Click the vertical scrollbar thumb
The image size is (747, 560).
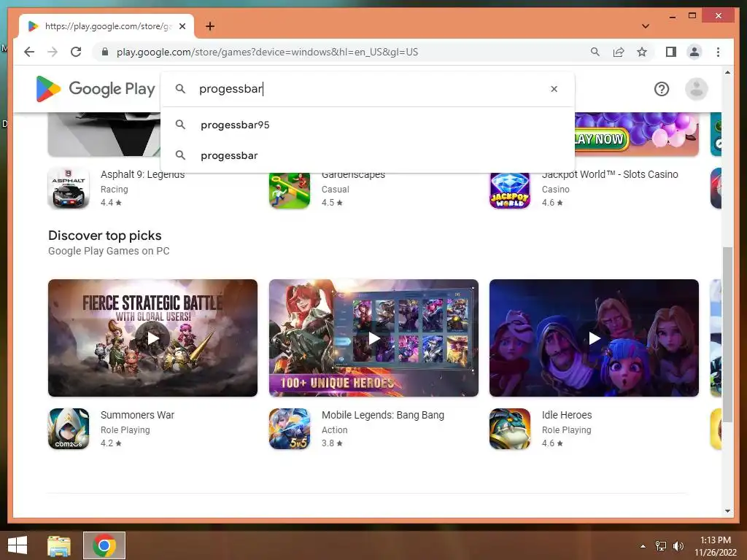point(727,334)
